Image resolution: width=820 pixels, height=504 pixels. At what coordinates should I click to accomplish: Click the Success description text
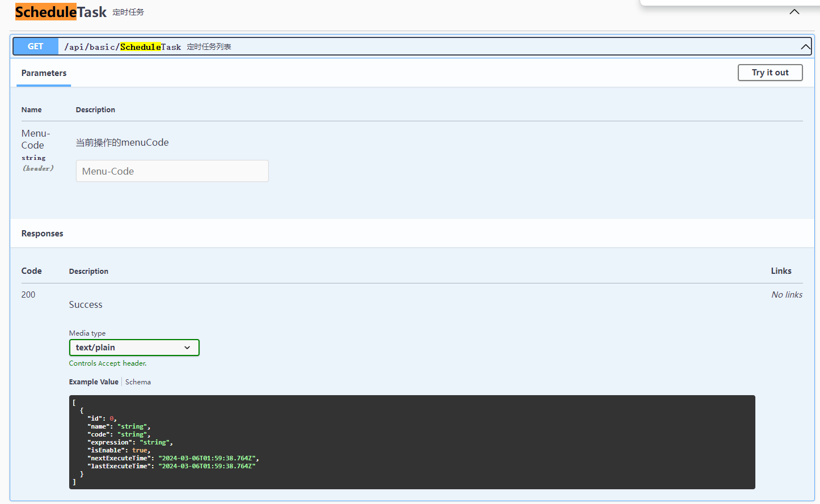[86, 304]
